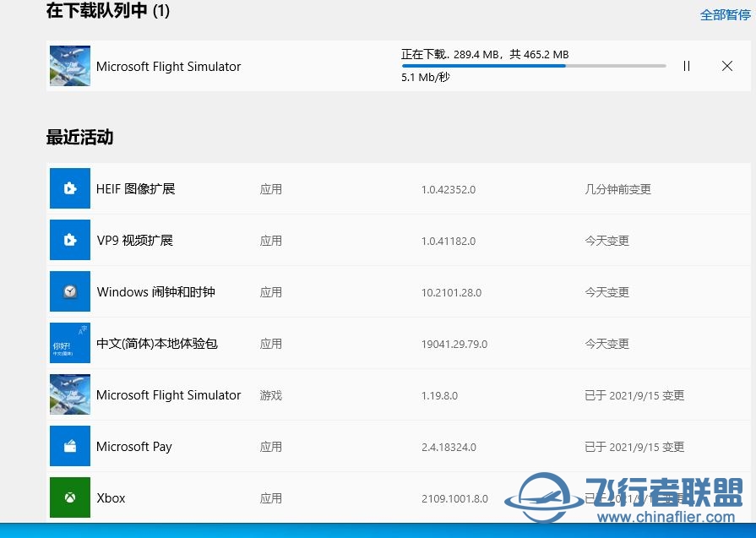Click the HEIF 图像扩展 app icon

coord(70,188)
